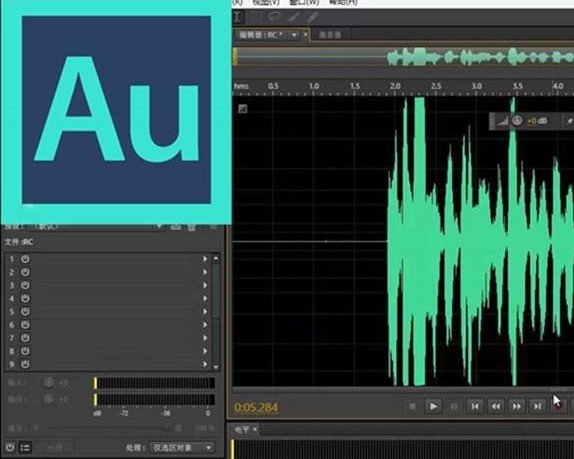This screenshot has width=574, height=459.
Task: Expand the effect menu for slot 8
Action: pyautogui.click(x=205, y=351)
